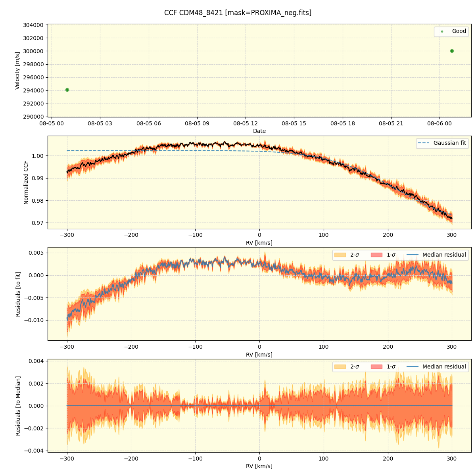Click the RV [km/s] label of the bottom panel
This screenshot has width=476, height=476.
pyautogui.click(x=260, y=466)
